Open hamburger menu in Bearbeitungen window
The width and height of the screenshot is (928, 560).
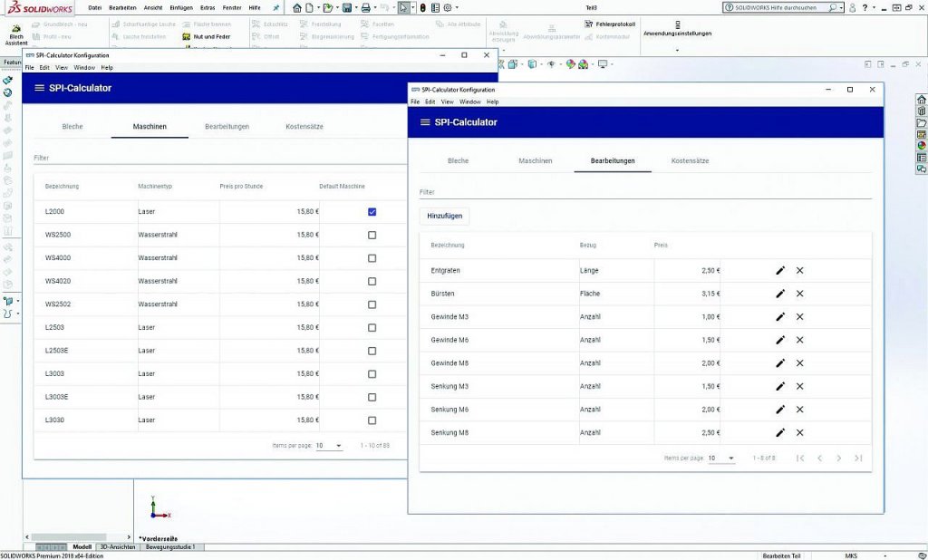[x=424, y=122]
